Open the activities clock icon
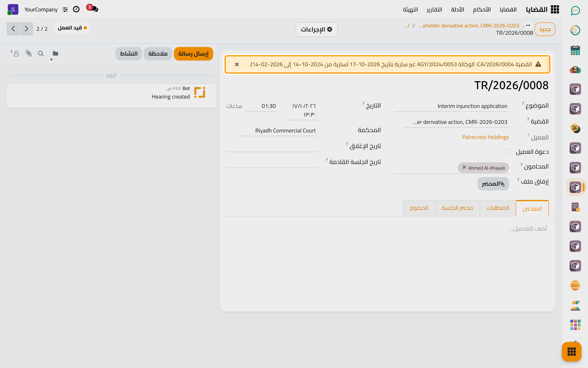 76,10
